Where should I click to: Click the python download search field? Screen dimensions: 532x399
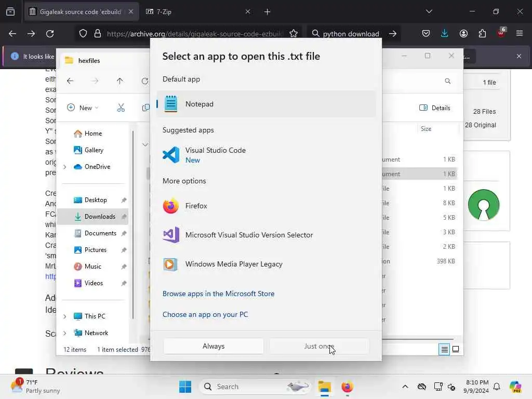click(351, 34)
